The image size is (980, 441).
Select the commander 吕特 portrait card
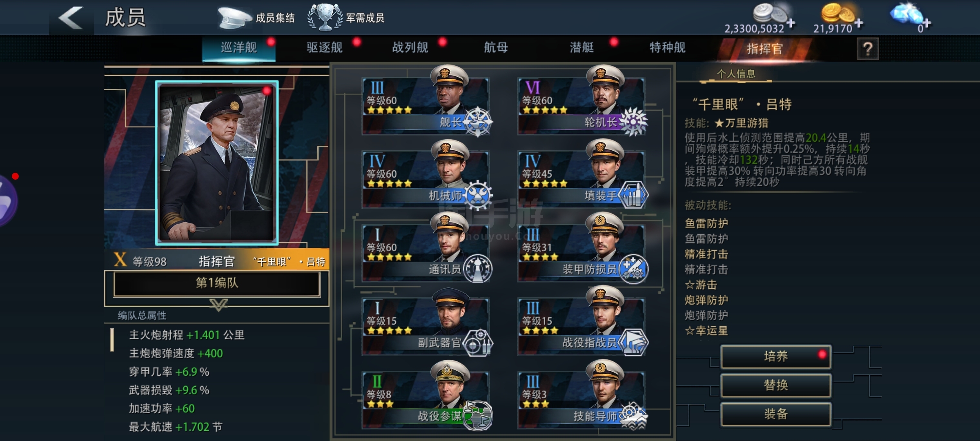pyautogui.click(x=217, y=163)
